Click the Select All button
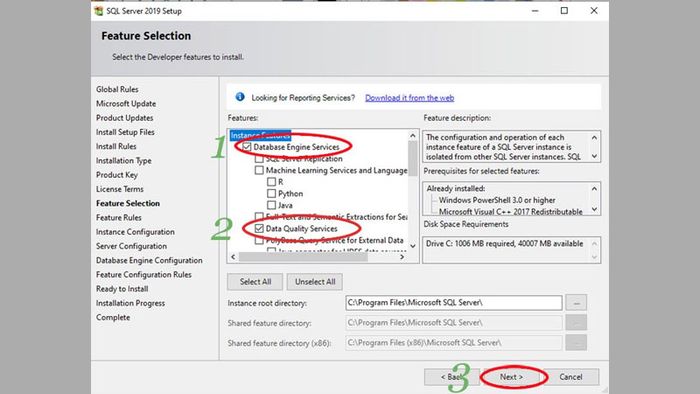This screenshot has height=394, width=700. click(255, 282)
